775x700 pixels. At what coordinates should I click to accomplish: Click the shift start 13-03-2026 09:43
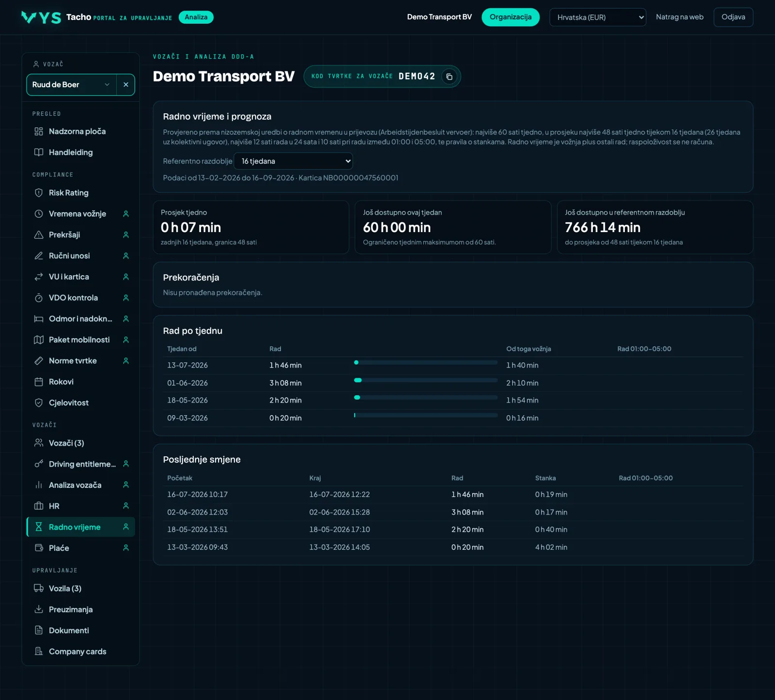point(197,547)
